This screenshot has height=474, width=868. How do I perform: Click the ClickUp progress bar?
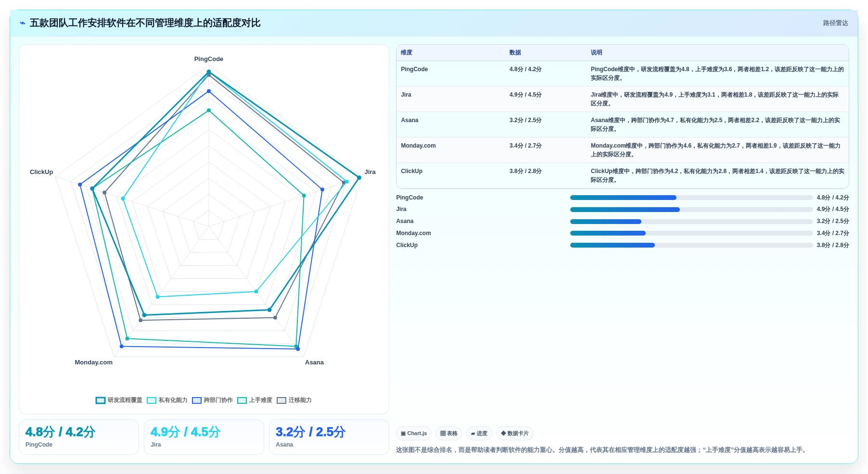click(691, 245)
